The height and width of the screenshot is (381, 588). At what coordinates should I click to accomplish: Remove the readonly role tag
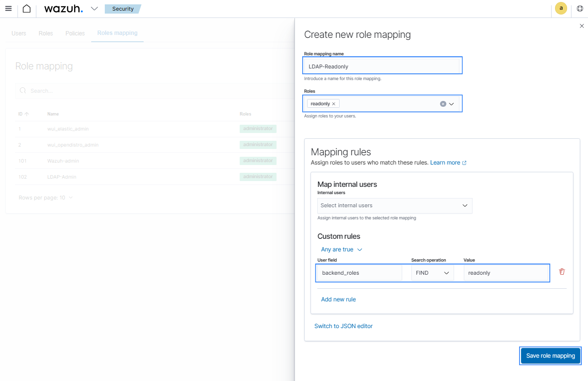coord(334,104)
